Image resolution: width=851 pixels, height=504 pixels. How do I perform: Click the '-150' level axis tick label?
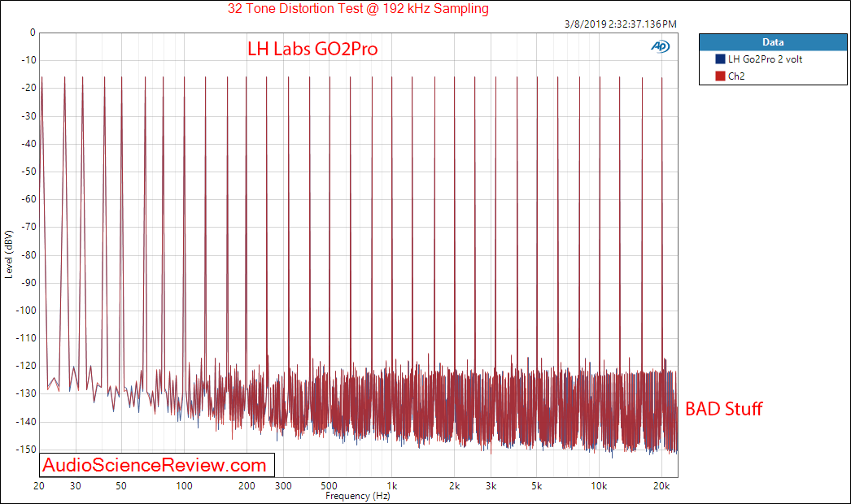pyautogui.click(x=27, y=450)
